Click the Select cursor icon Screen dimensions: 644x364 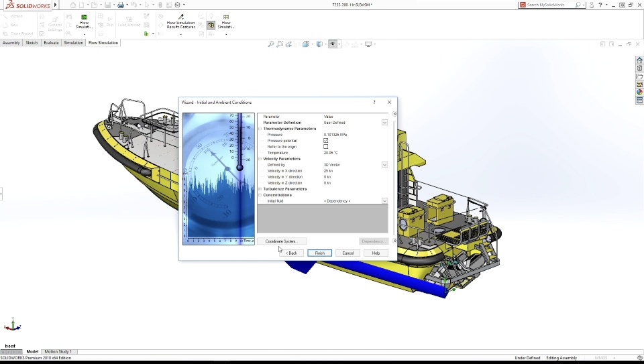[147, 5]
